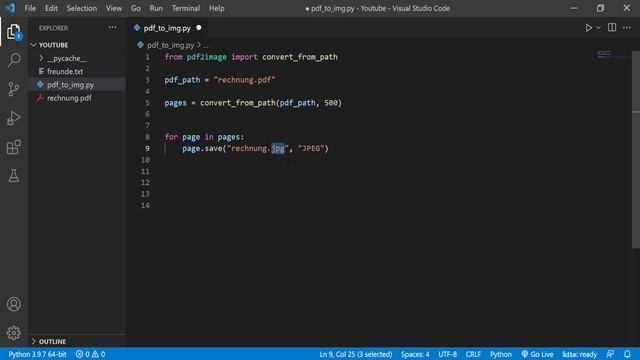Image resolution: width=640 pixels, height=360 pixels.
Task: Open the File menu
Action: 30,8
